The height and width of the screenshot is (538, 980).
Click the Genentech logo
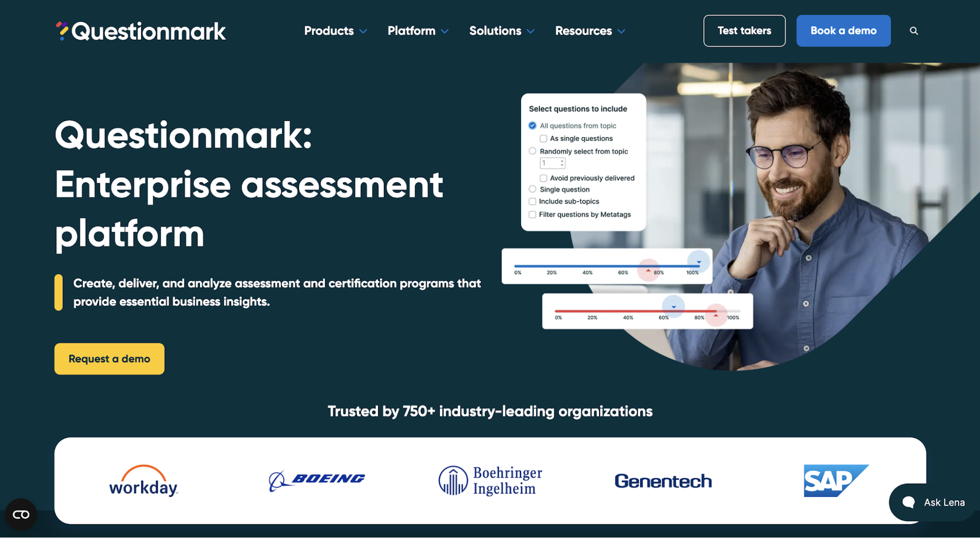pyautogui.click(x=663, y=481)
